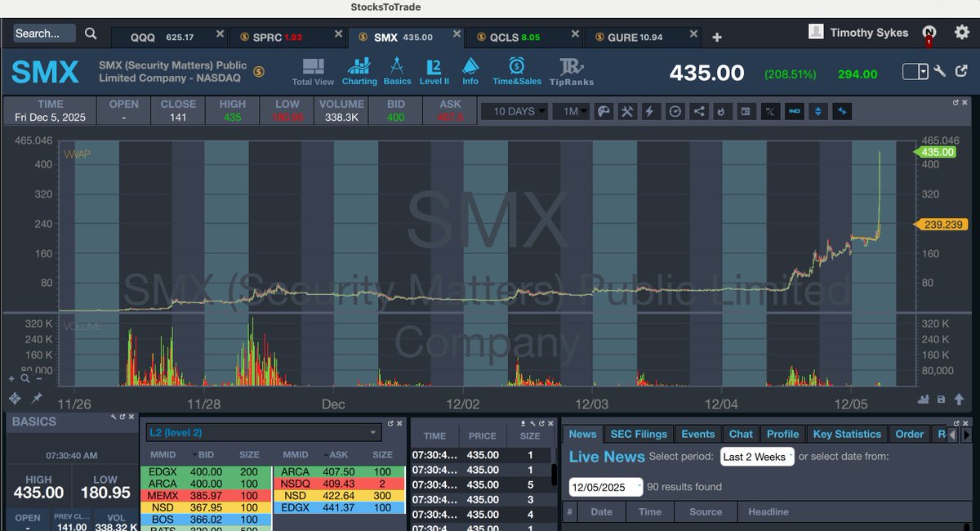
Task: Expand the 1M interval dropdown
Action: 572,110
